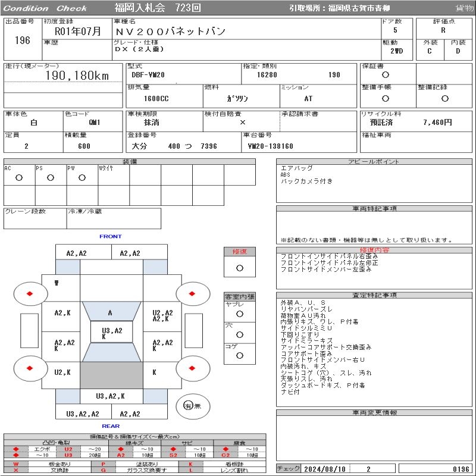Click the red U2 legend swatch
Viewport: 476px width, 476px height.
(68, 449)
